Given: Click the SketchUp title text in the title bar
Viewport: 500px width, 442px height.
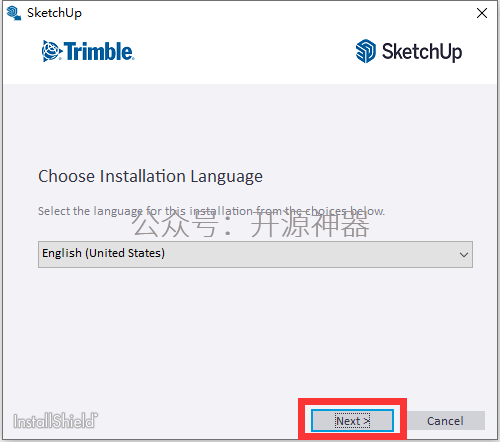Looking at the screenshot, I should pyautogui.click(x=54, y=13).
